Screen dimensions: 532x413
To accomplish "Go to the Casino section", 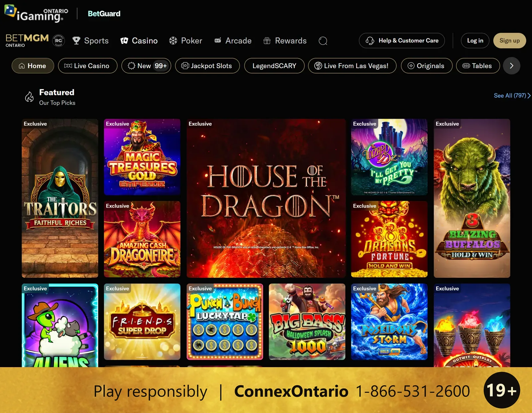I will [139, 41].
